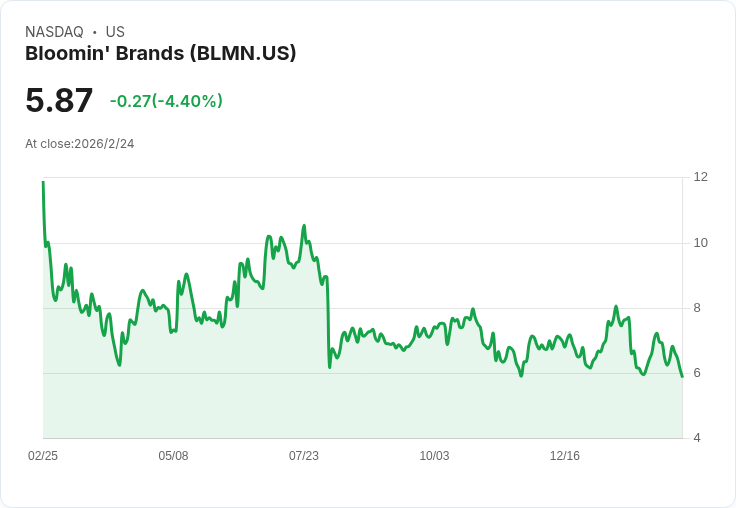Image resolution: width=736 pixels, height=508 pixels.
Task: Click the final endpoint of the price line
Action: [682, 377]
